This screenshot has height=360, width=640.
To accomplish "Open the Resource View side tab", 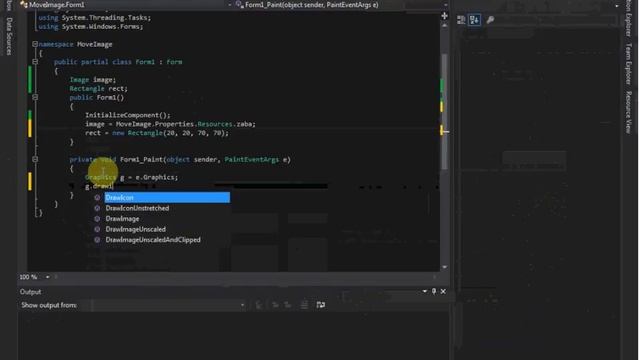I will [x=629, y=112].
